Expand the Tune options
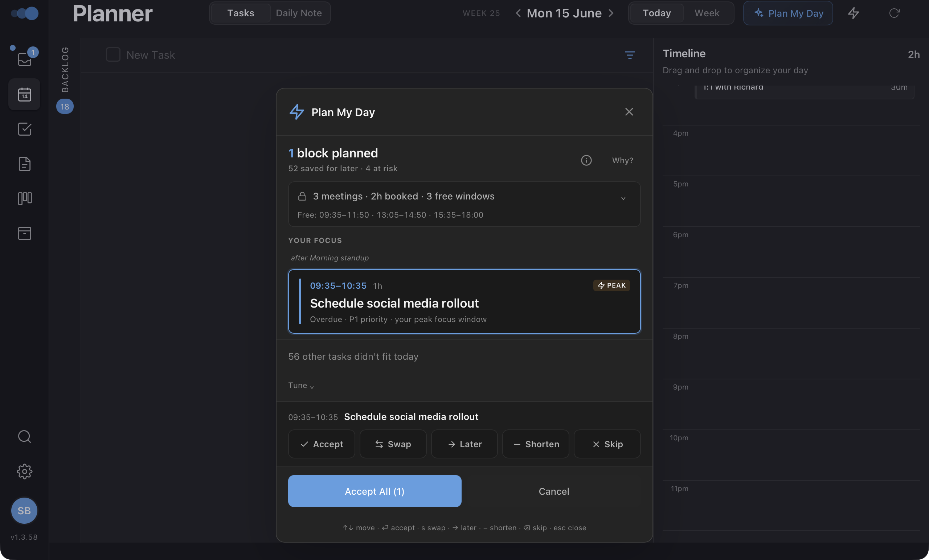The width and height of the screenshot is (929, 560). pos(301,385)
